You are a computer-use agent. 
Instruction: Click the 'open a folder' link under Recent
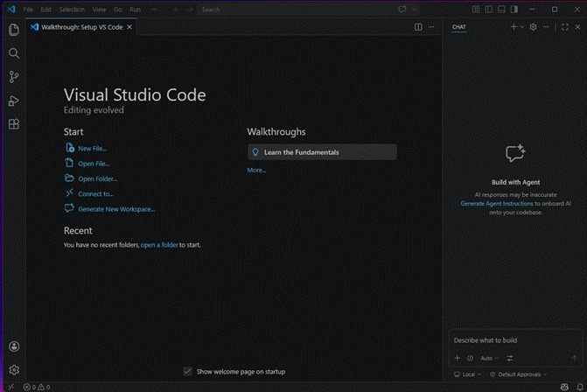[x=159, y=245]
